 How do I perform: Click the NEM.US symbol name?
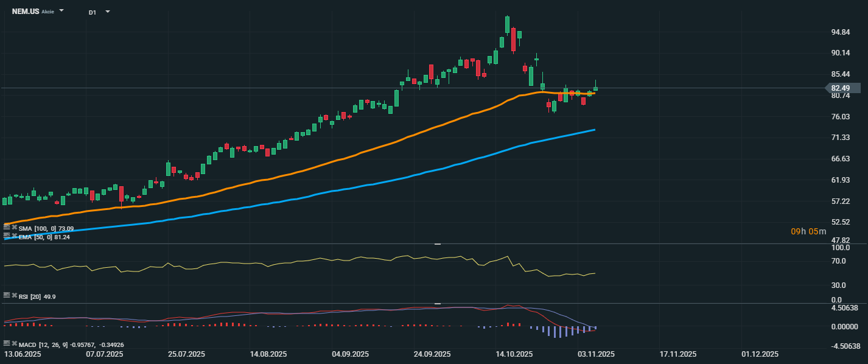click(25, 12)
